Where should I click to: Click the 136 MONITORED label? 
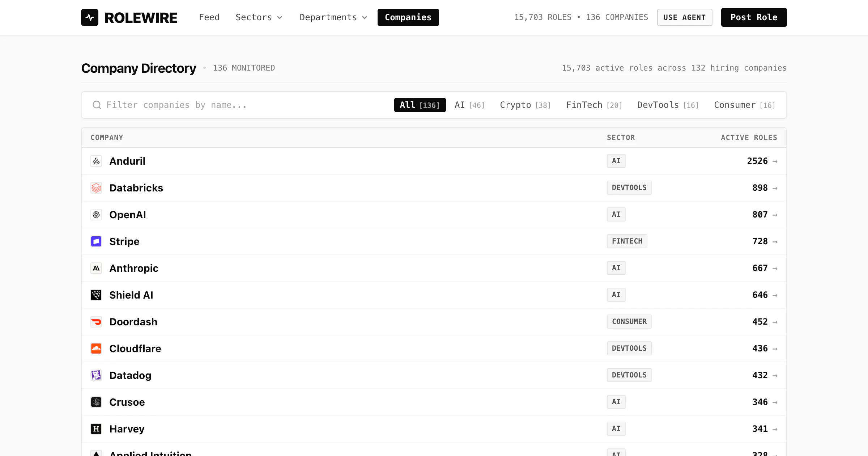(x=244, y=68)
